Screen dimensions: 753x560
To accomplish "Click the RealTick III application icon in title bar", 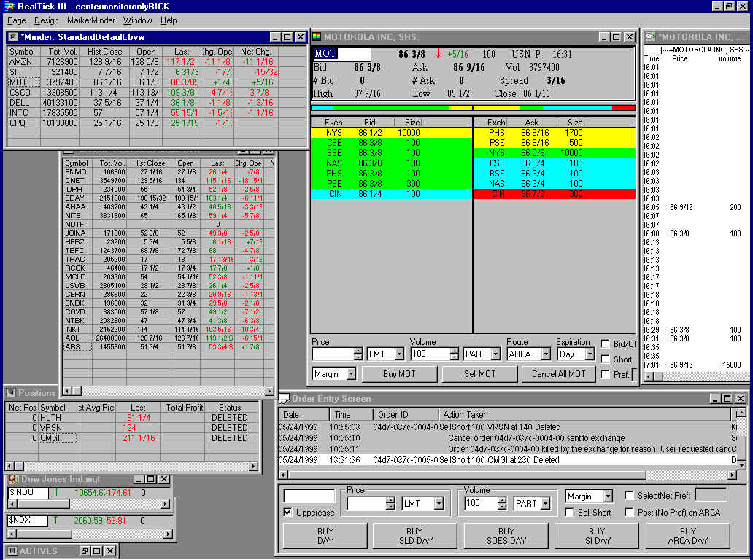I will tap(9, 7).
